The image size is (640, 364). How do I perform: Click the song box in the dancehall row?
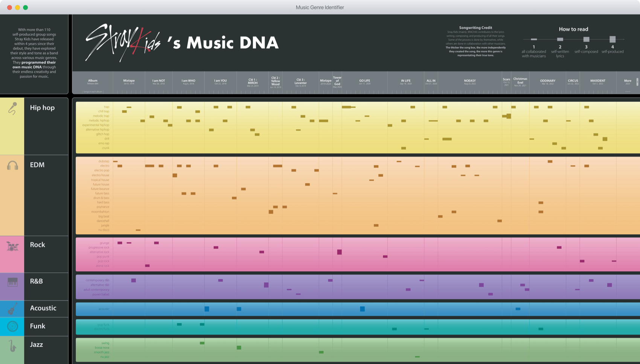coord(500,221)
